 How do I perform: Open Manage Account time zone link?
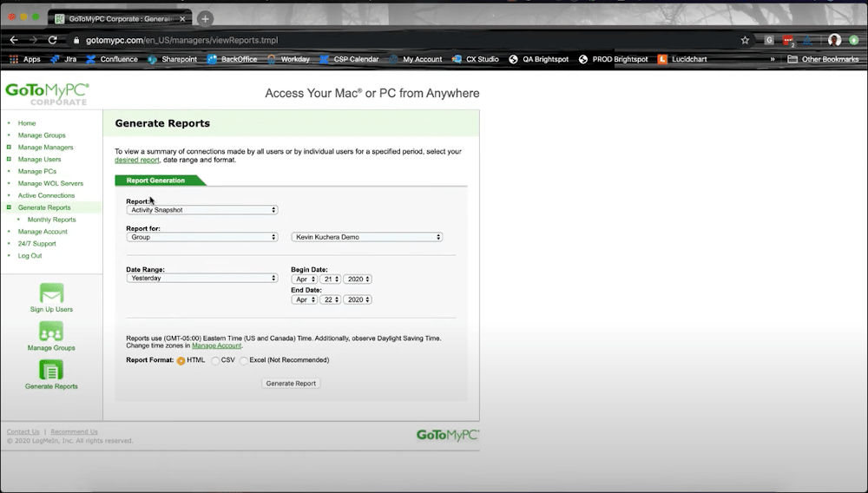(216, 345)
